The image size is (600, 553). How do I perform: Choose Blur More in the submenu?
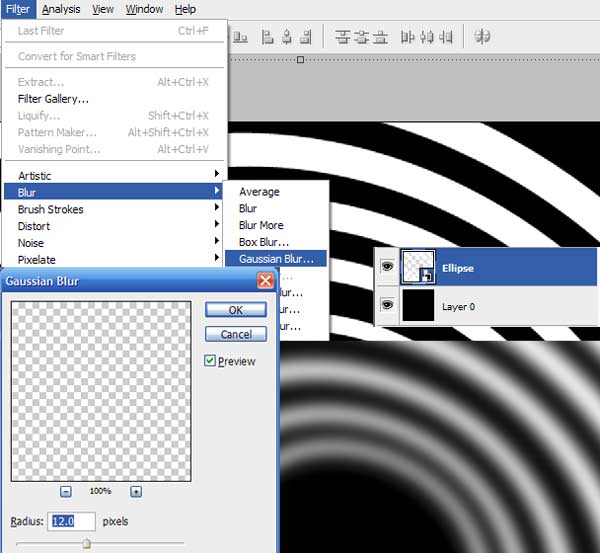(276, 225)
